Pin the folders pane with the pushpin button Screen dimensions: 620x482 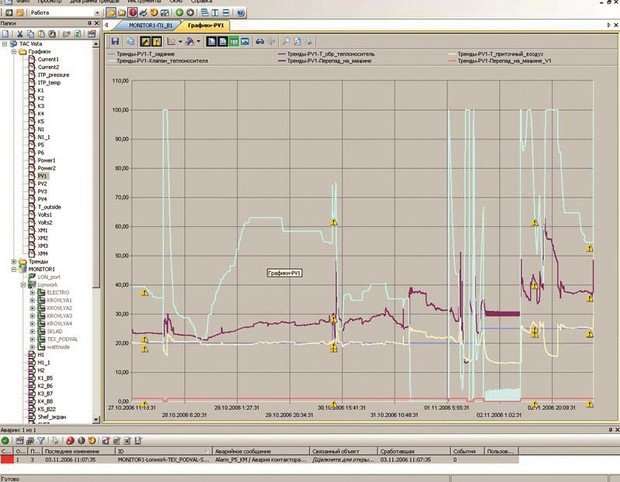[90, 23]
